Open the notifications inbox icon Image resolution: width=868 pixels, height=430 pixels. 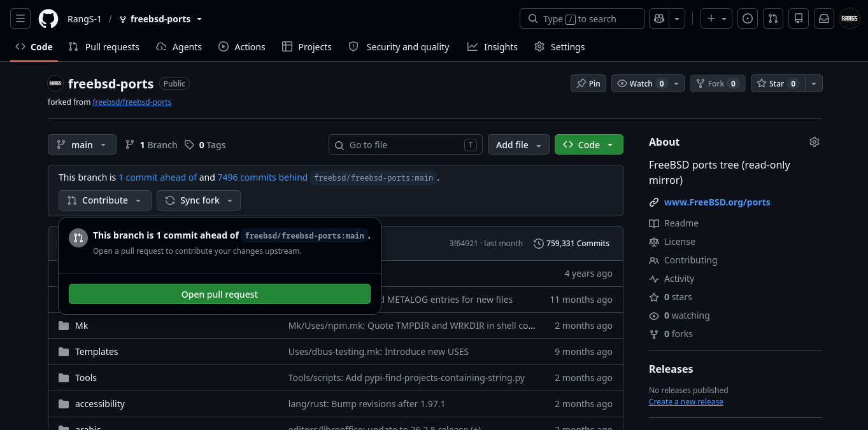click(x=824, y=18)
